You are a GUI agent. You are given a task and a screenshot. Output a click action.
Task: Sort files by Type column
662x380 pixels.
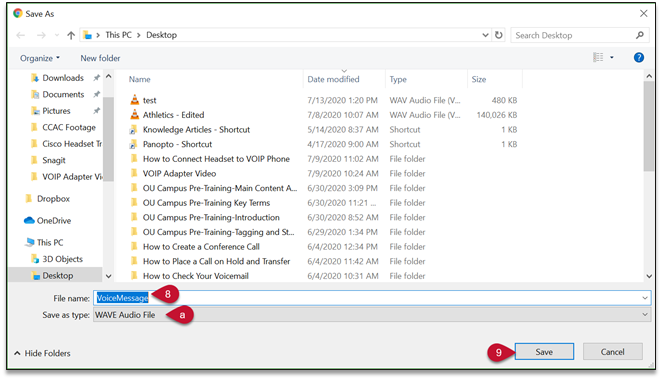pyautogui.click(x=398, y=79)
